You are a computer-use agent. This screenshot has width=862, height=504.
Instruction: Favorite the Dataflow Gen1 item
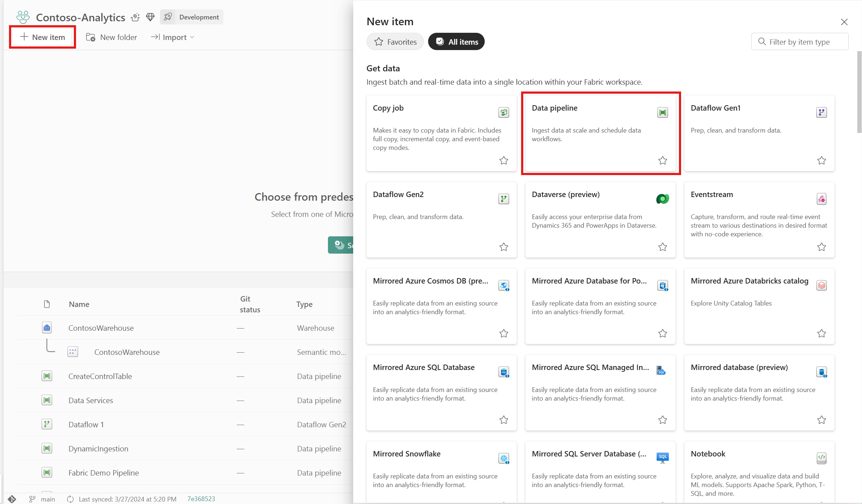tap(822, 160)
